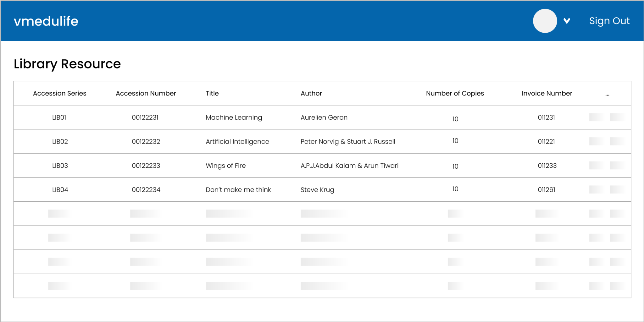Click Sign Out
Viewport: 644px width, 322px height.
pyautogui.click(x=609, y=21)
